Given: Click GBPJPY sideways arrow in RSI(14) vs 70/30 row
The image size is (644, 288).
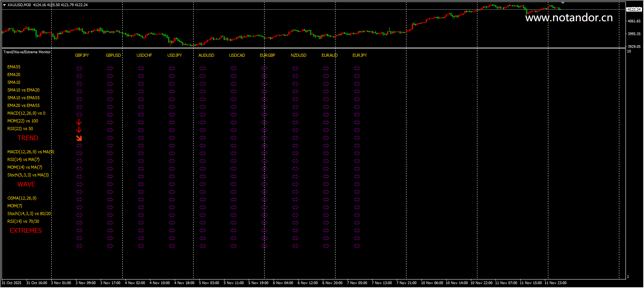Looking at the screenshot, I should (x=79, y=223).
